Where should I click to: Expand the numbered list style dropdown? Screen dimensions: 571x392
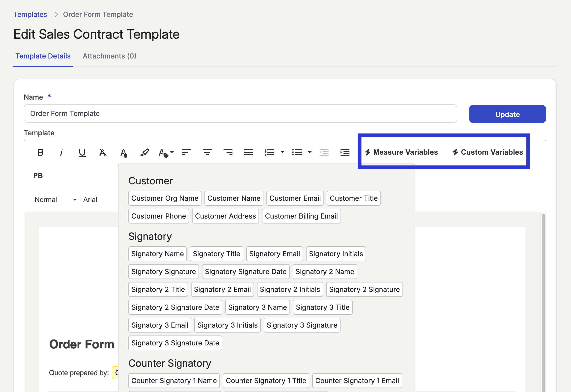coord(282,152)
